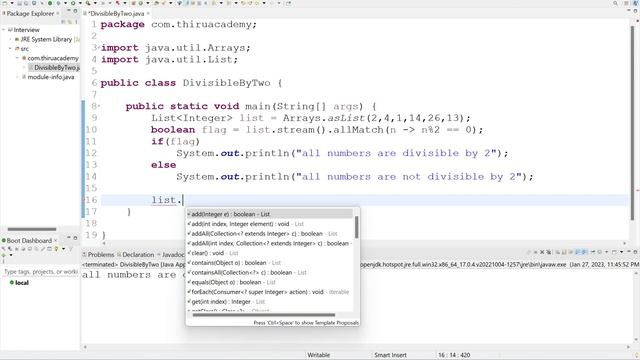Expand the JRE System Library node
This screenshot has width=640, height=360.
(11, 39)
